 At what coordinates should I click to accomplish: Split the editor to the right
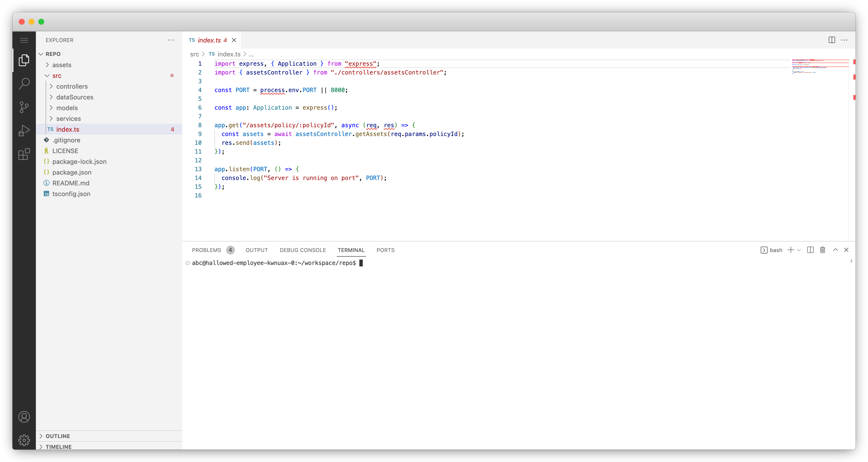(832, 40)
